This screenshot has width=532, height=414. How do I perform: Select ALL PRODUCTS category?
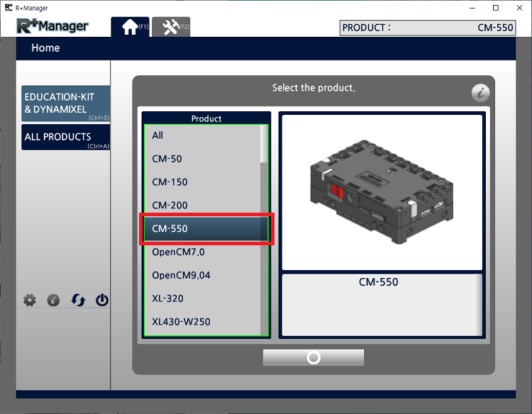(65, 137)
